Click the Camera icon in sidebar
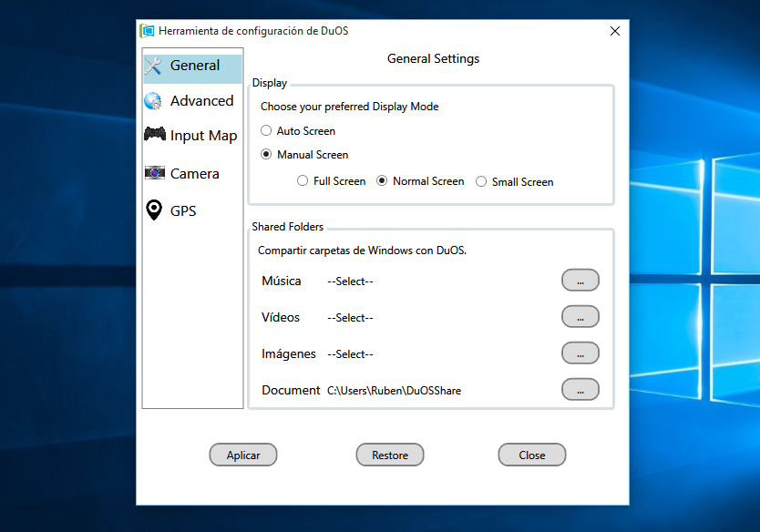 (155, 172)
